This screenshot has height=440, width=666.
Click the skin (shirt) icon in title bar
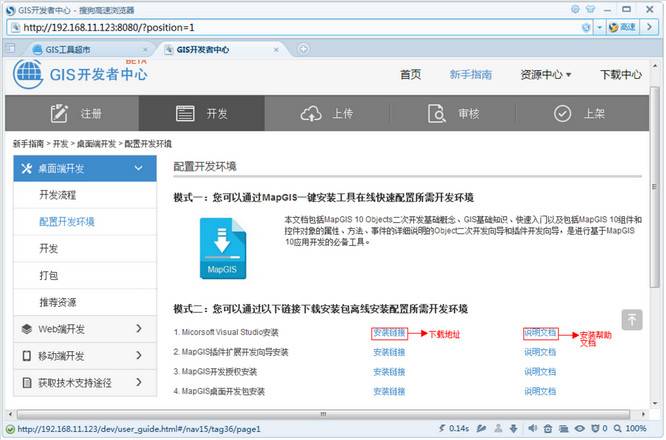pos(590,9)
